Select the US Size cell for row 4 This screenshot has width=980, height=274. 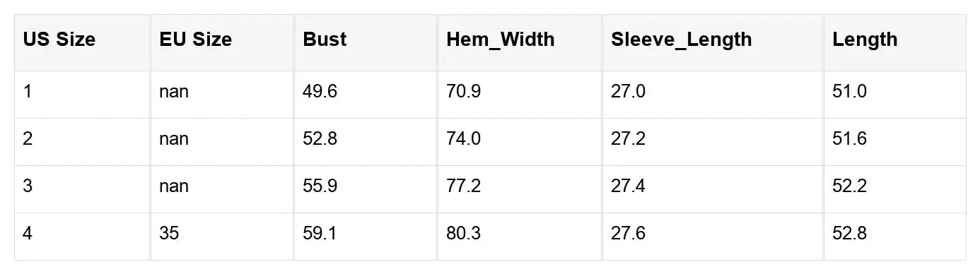pyautogui.click(x=83, y=237)
